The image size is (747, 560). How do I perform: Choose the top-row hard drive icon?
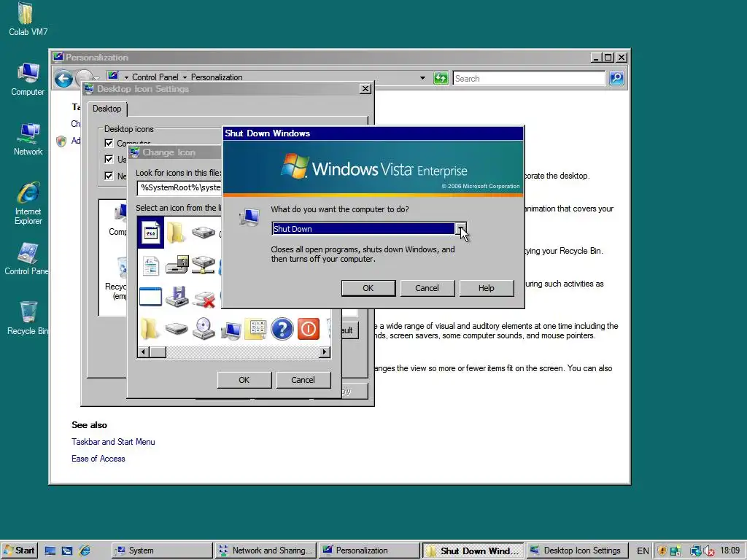coord(203,233)
